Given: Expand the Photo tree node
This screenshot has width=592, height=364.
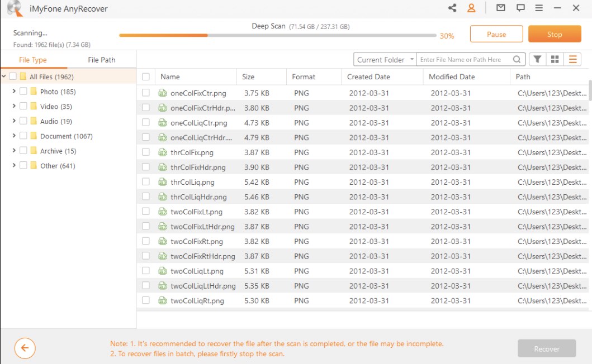Looking at the screenshot, I should (14, 91).
